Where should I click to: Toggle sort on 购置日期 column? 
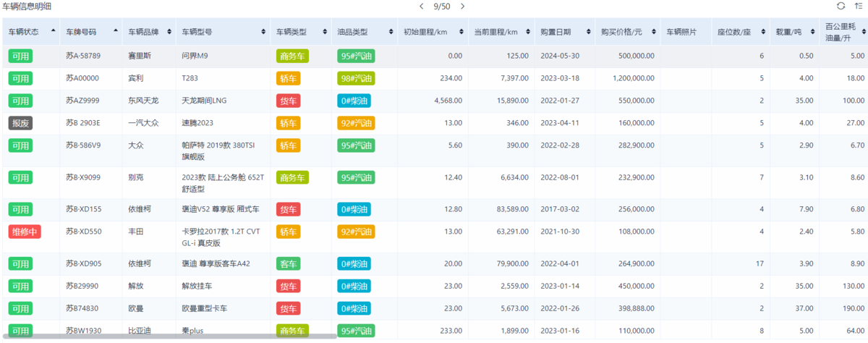pos(587,32)
